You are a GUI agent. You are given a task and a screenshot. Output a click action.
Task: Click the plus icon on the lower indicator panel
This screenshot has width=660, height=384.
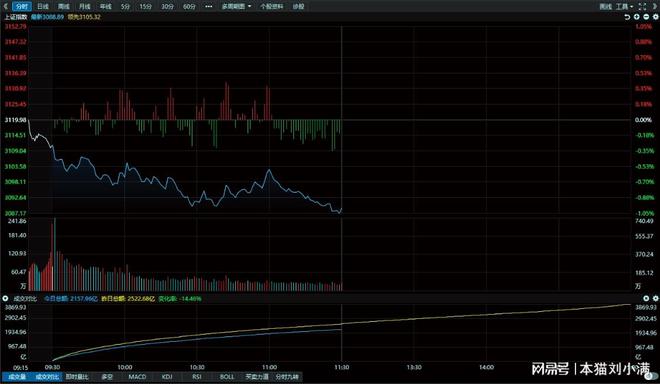(x=646, y=299)
